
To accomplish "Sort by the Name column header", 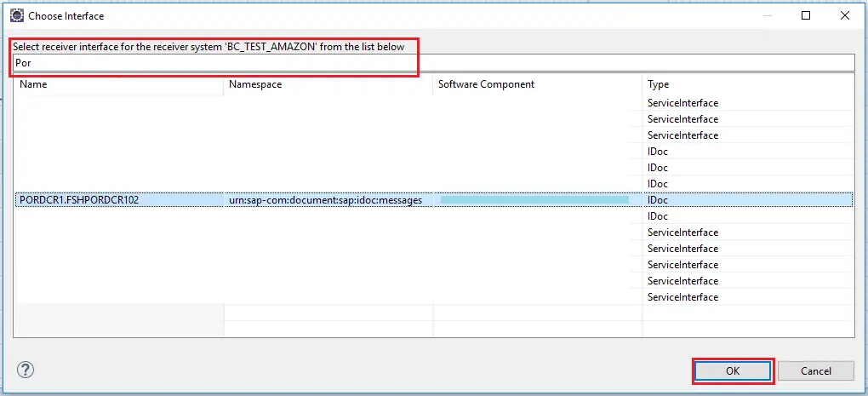I will coord(118,84).
